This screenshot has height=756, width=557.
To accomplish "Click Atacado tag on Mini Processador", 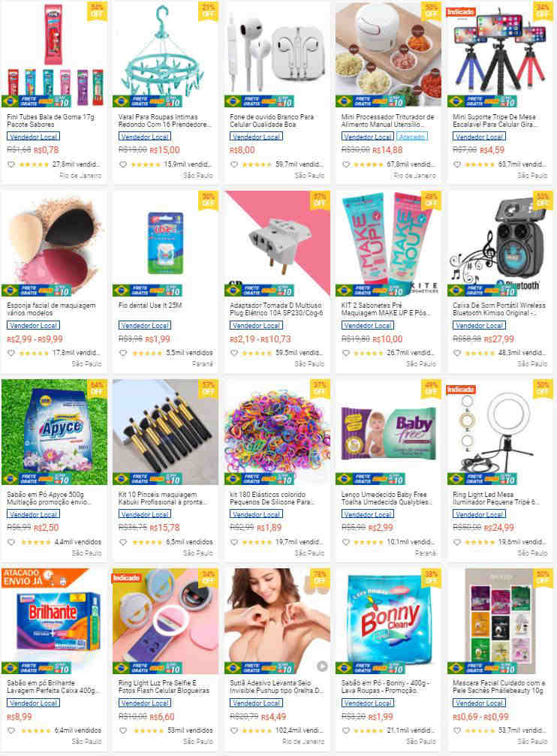I will point(412,137).
